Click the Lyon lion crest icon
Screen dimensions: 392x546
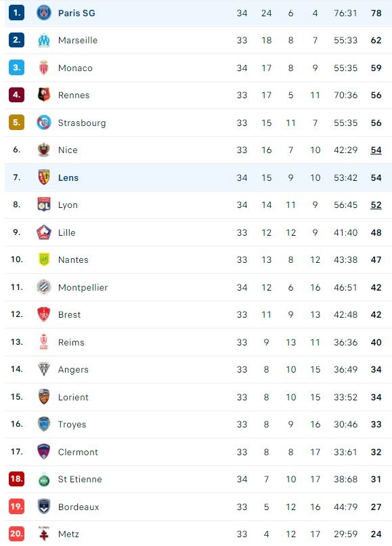coord(44,205)
